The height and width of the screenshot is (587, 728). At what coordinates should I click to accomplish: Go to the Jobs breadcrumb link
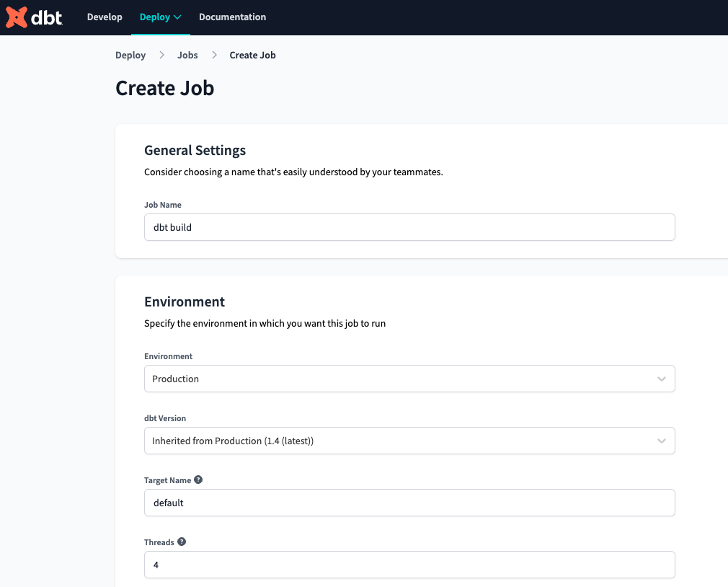point(187,56)
